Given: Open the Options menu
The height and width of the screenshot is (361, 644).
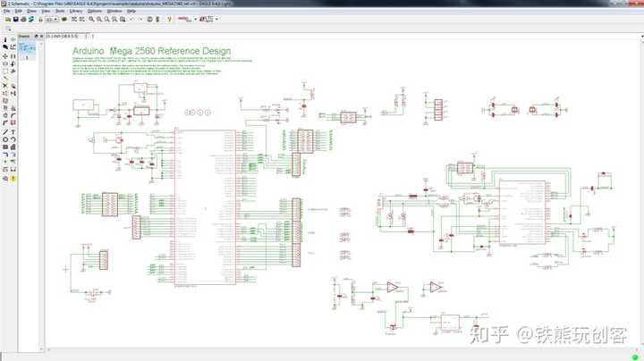Looking at the screenshot, I should tap(95, 11).
